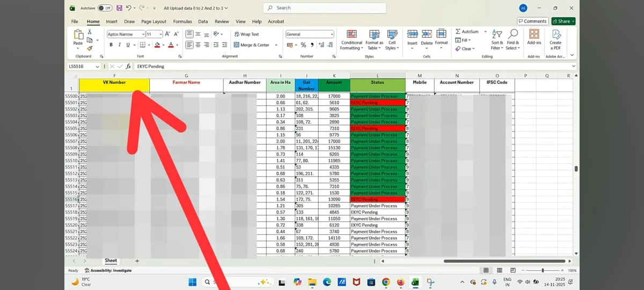644x290 pixels.
Task: Click the zoom slider in status bar
Action: tap(543, 270)
